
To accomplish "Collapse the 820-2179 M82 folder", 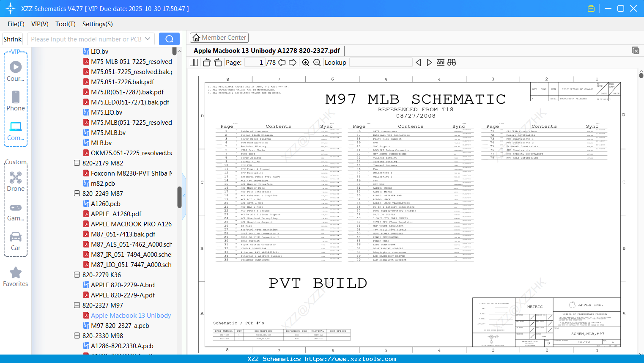I will coord(77,163).
